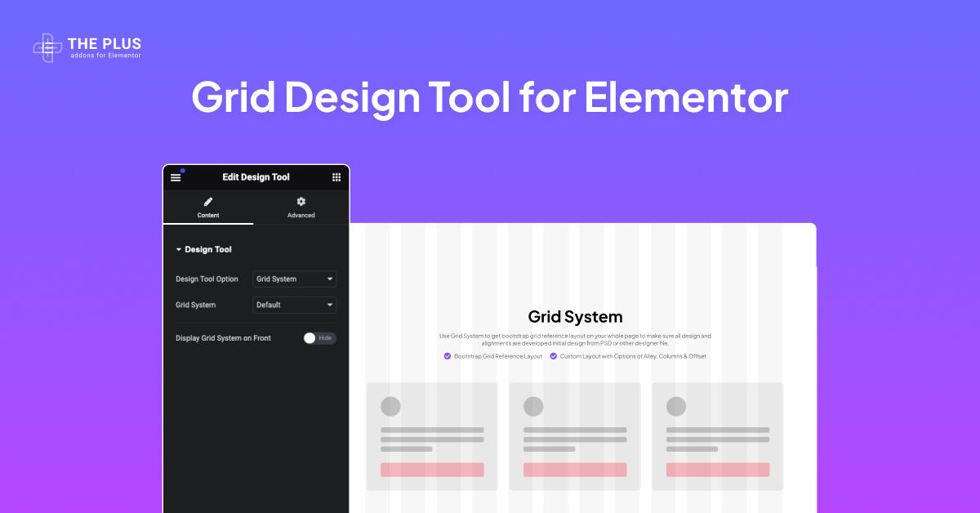Switch to the Content tab
The height and width of the screenshot is (513, 980).
[208, 207]
